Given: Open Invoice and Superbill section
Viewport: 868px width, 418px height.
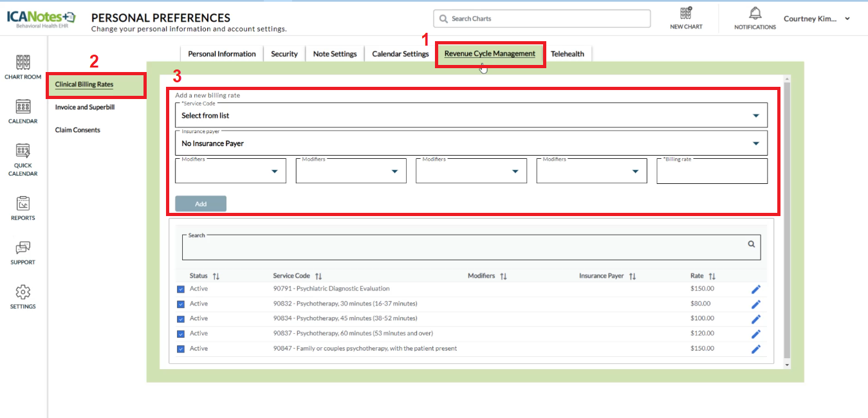Looking at the screenshot, I should tap(85, 107).
